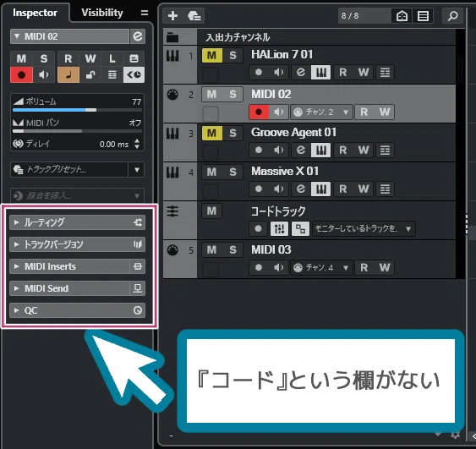Click the MIDI 02 track name in the Inspector header

[41, 36]
